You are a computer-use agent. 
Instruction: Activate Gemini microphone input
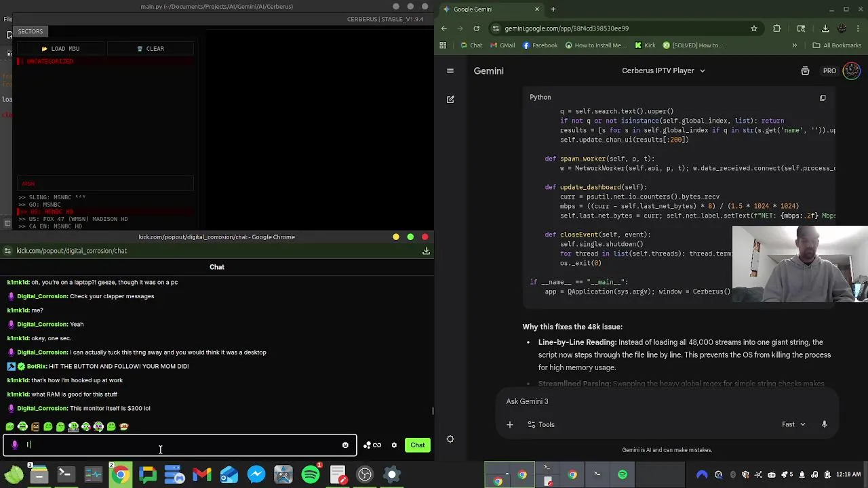tap(825, 424)
